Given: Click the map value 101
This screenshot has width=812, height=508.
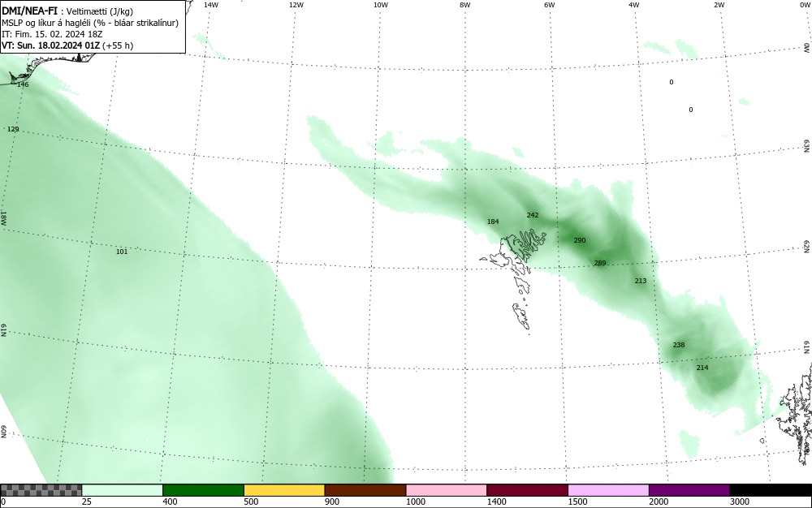Looking at the screenshot, I should pyautogui.click(x=122, y=252).
